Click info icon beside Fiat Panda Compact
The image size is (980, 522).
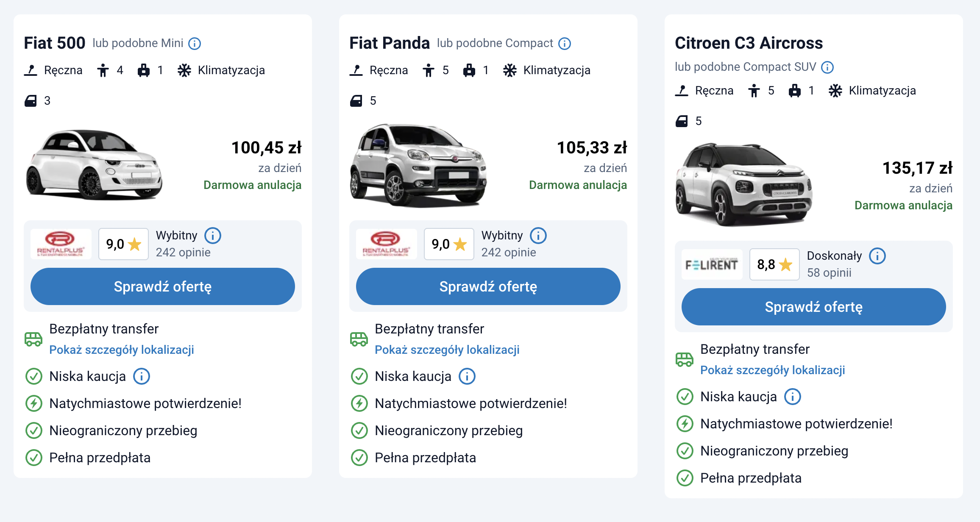pos(565,44)
